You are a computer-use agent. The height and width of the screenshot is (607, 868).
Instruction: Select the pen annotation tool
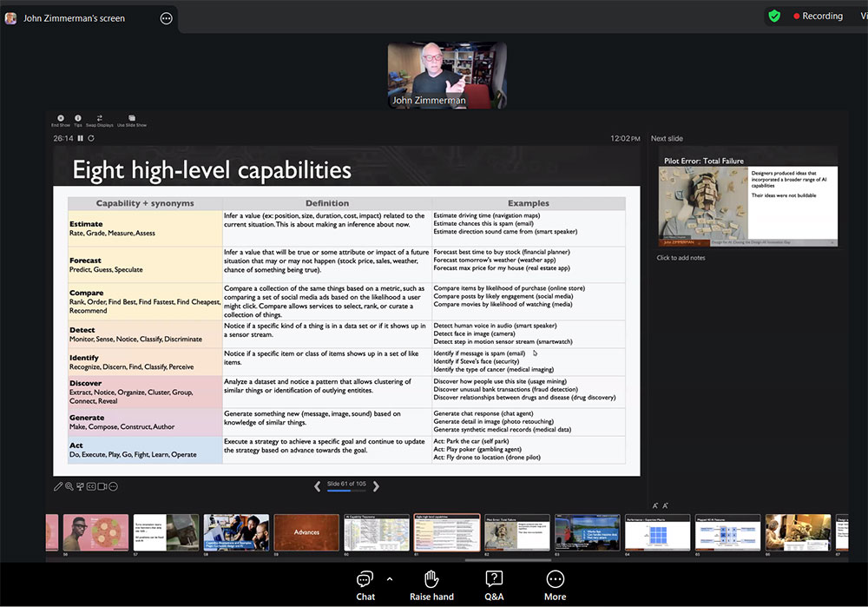(58, 487)
